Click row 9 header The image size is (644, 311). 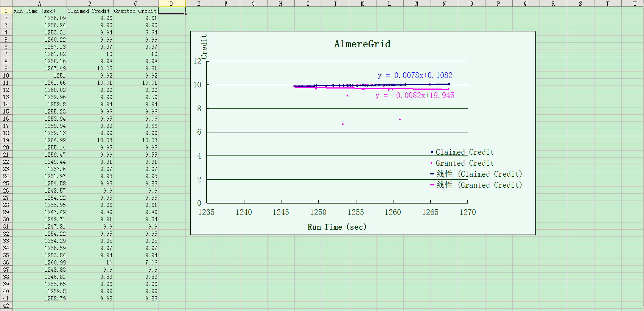point(6,68)
